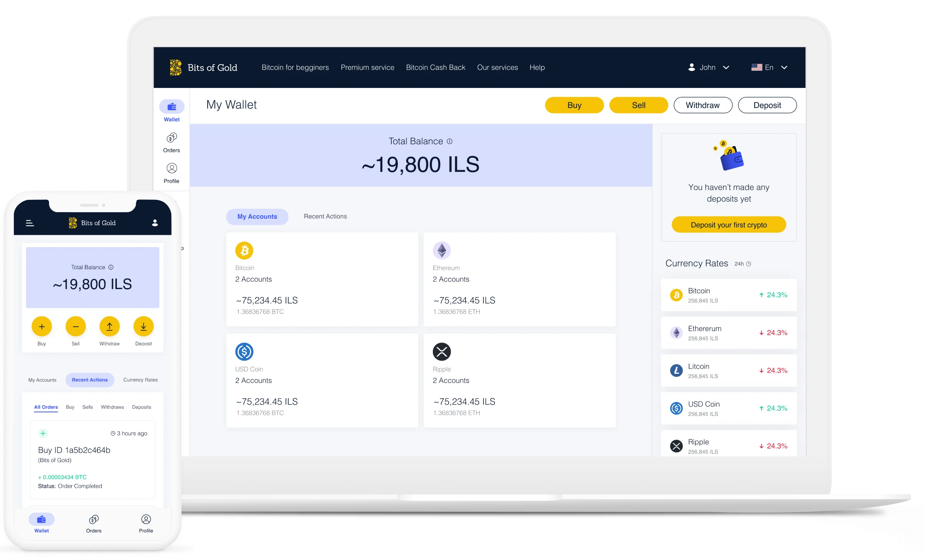The width and height of the screenshot is (926, 560).
Task: Tap the round mobile Deposit arrow icon
Action: [x=144, y=327]
